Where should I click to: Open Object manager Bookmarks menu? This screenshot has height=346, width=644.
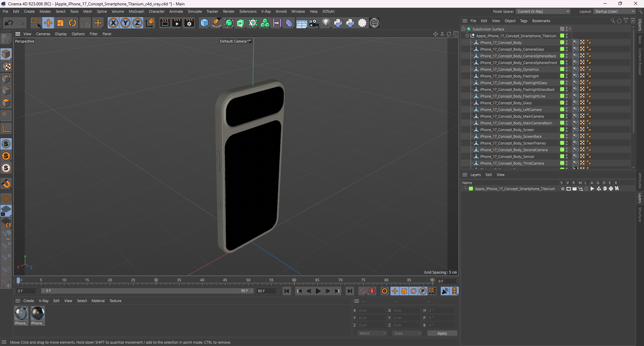pyautogui.click(x=541, y=21)
